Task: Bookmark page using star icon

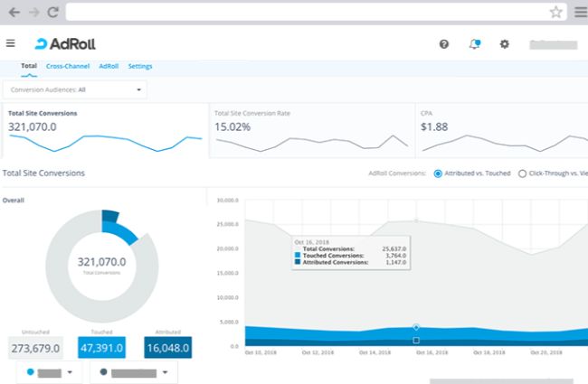Action: tap(555, 13)
